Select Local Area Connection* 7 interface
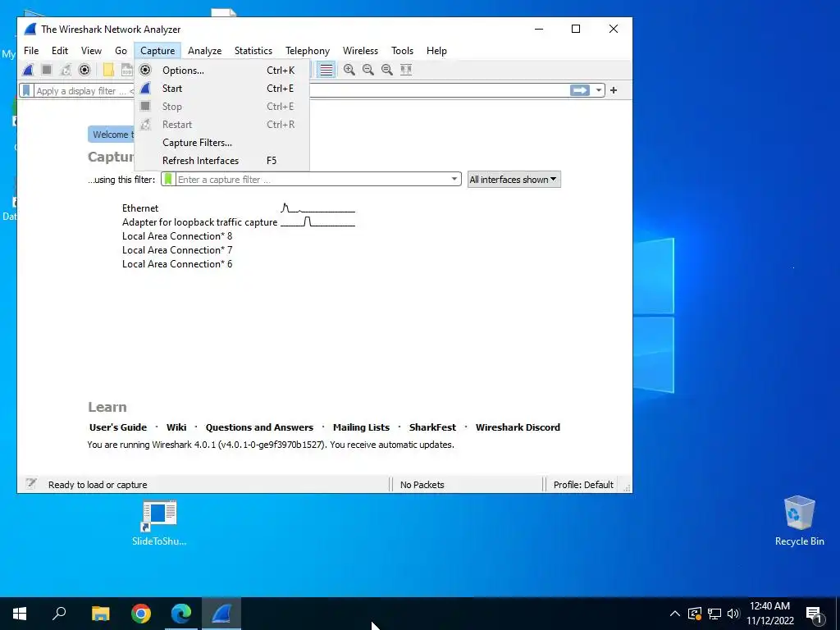The image size is (840, 630). pyautogui.click(x=177, y=250)
